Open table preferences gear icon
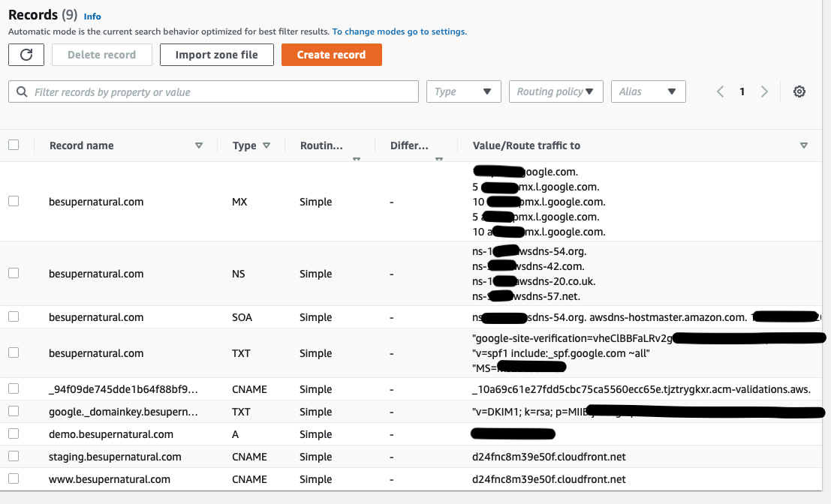The height and width of the screenshot is (504, 831). tap(799, 91)
